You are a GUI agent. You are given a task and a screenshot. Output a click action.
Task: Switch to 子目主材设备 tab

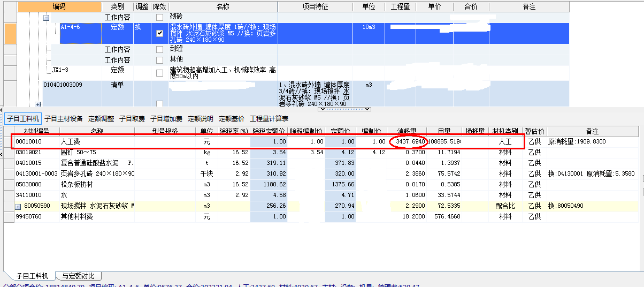(64, 119)
